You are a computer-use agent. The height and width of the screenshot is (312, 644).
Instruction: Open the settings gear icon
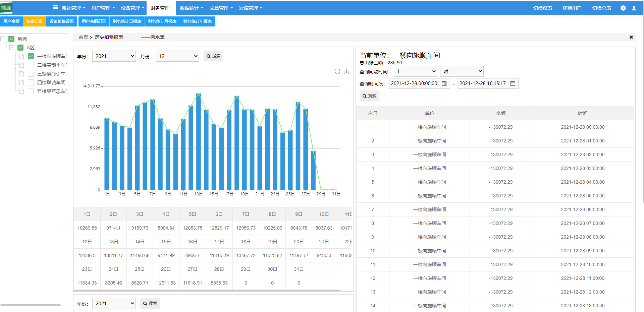(x=623, y=8)
